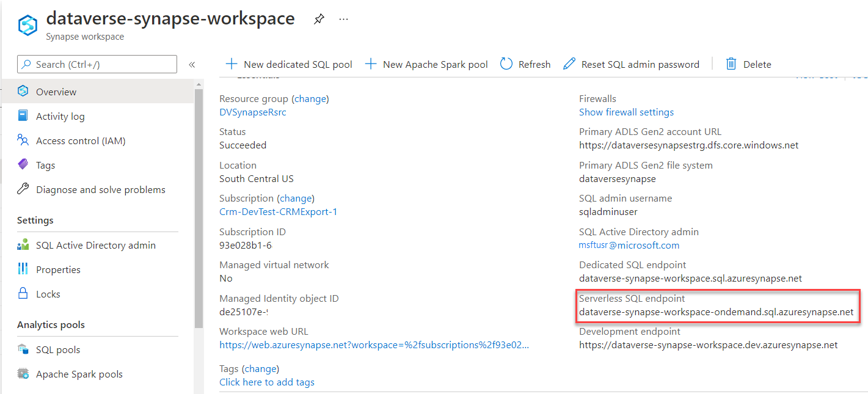The height and width of the screenshot is (394, 868).
Task: Open Show firewall settings
Action: click(x=626, y=112)
